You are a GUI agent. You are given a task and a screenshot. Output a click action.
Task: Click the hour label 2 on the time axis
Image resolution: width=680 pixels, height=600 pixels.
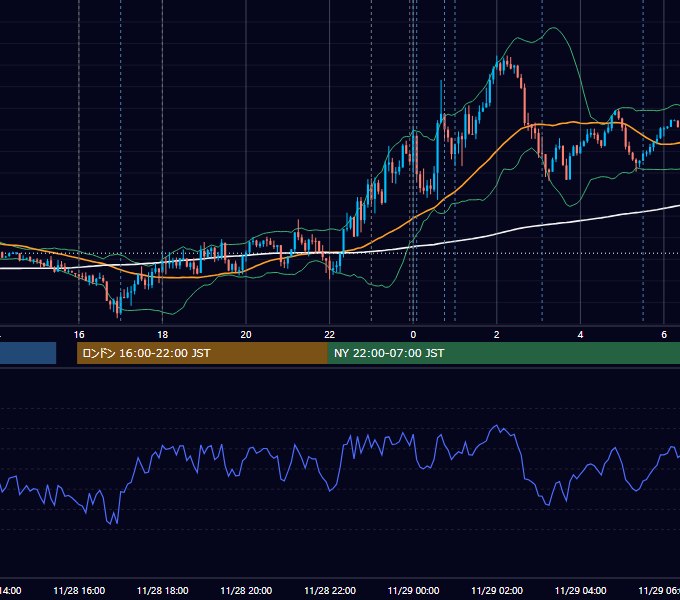click(497, 335)
